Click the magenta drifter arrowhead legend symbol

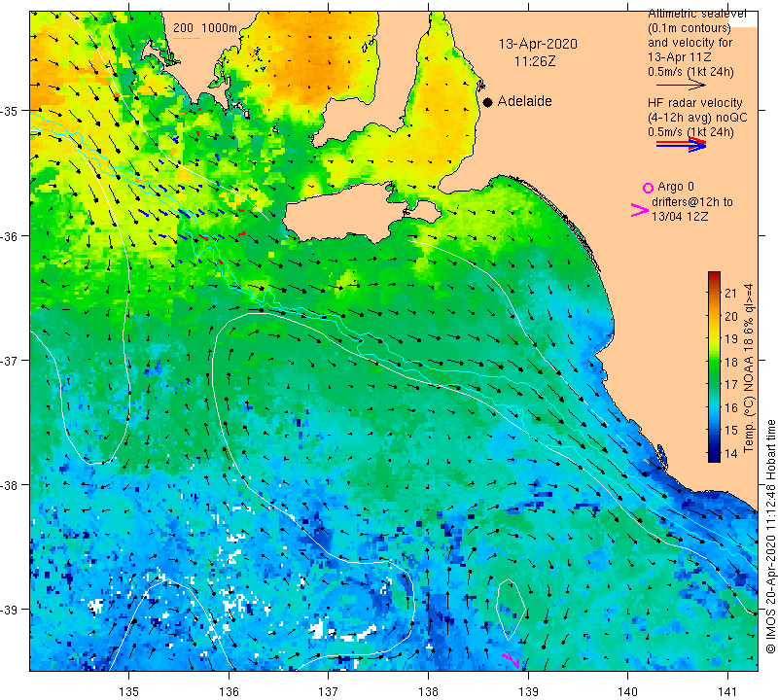(640, 210)
